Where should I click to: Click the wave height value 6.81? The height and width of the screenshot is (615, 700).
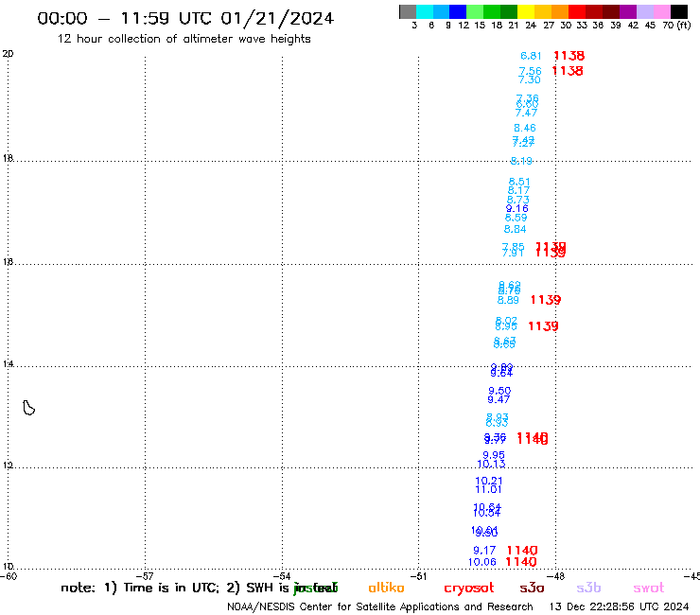point(531,56)
